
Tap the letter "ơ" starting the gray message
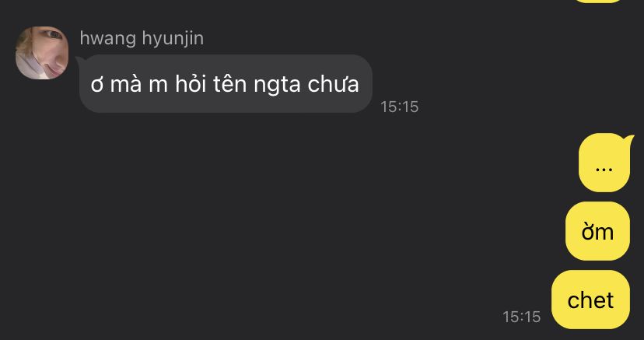pyautogui.click(x=96, y=86)
